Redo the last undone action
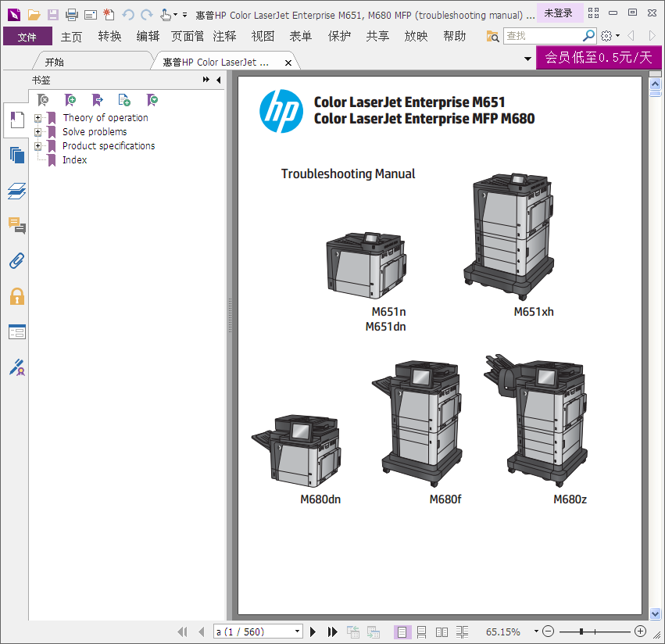Viewport: 665px width, 644px height. coord(147,16)
